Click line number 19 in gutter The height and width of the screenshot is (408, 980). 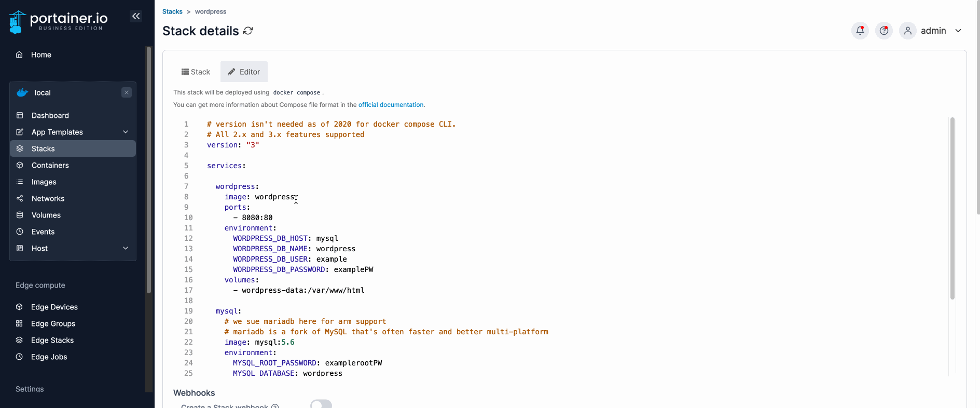[188, 311]
